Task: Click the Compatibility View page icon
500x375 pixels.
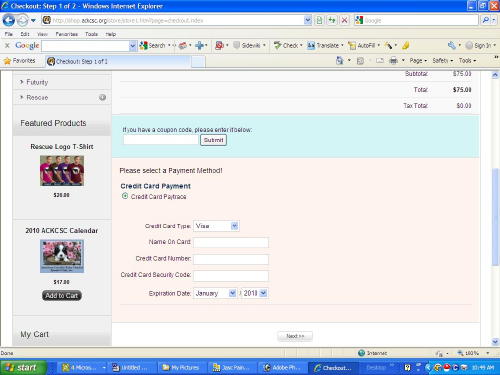Action: (x=319, y=20)
